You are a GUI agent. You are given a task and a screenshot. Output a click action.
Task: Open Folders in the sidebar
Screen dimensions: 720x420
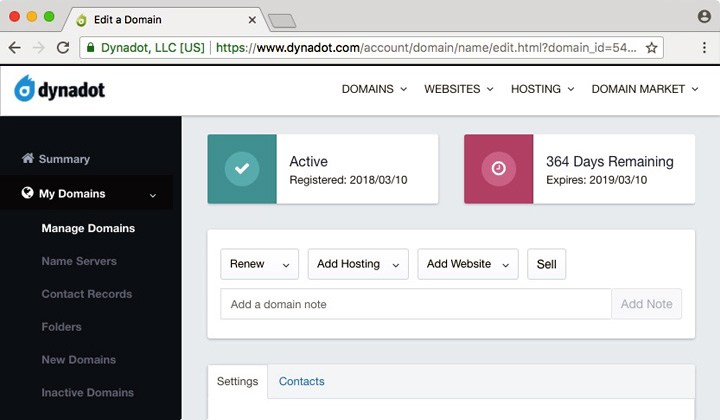coord(62,327)
